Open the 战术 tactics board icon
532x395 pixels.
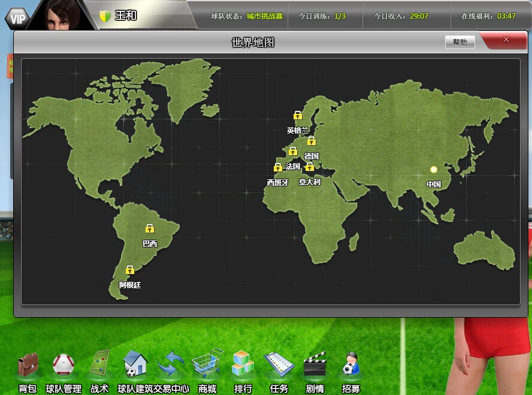tap(99, 363)
